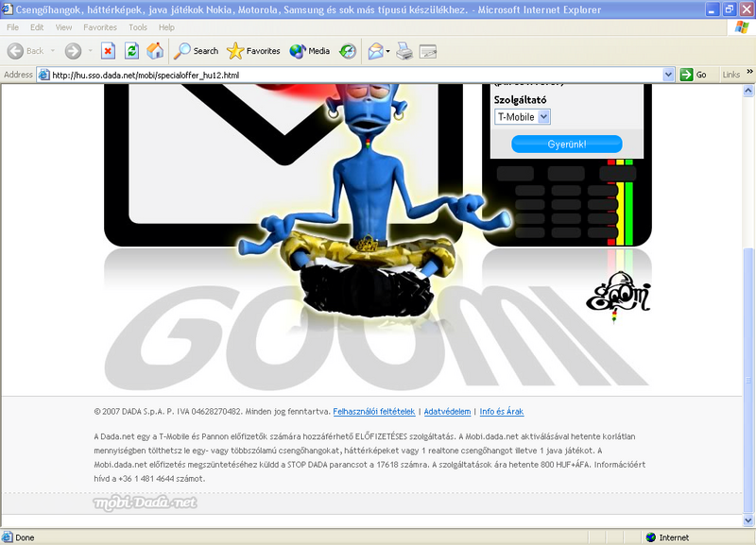The height and width of the screenshot is (545, 756).
Task: Open the Favorites menu
Action: (100, 27)
